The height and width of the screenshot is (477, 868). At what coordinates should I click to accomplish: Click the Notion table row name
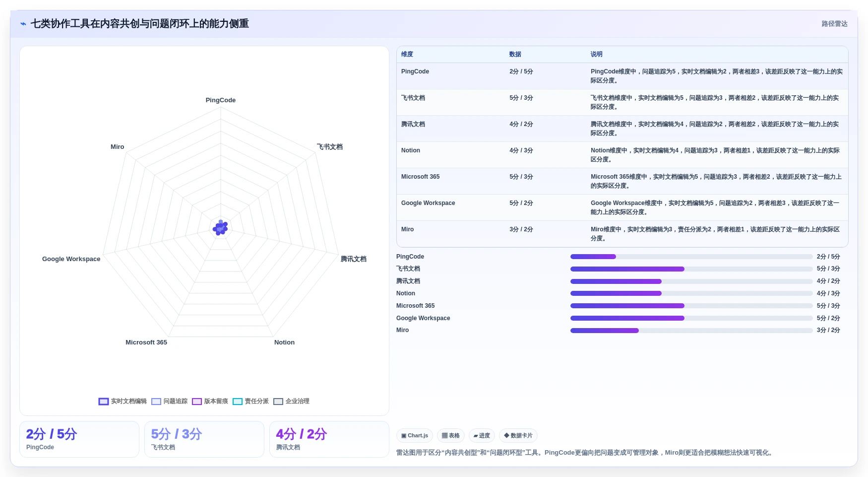[411, 150]
